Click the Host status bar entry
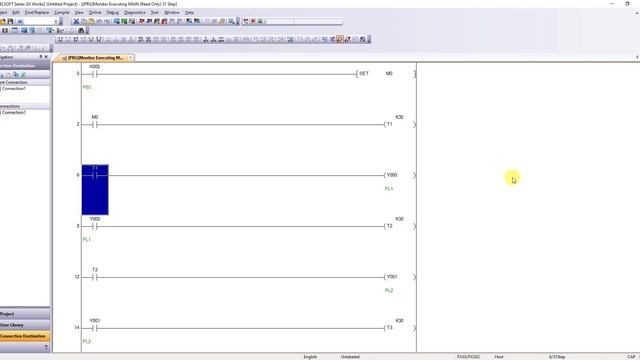This screenshot has height=360, width=640. [x=499, y=357]
